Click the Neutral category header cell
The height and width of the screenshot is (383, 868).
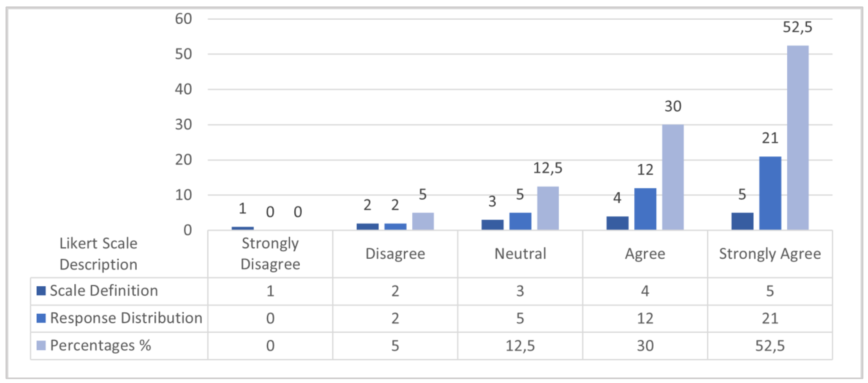520,253
